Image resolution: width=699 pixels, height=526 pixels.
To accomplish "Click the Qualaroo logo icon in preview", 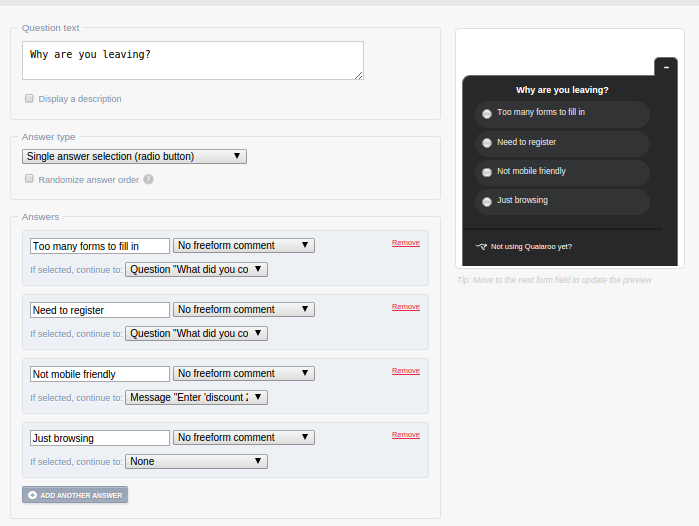I will 481,247.
